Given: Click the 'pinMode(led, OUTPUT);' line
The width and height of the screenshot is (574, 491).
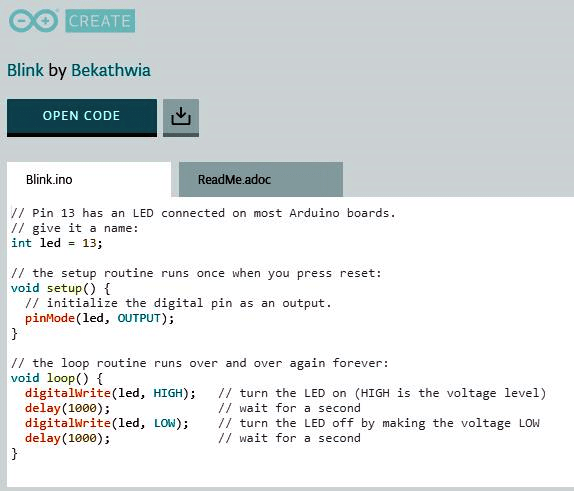Looking at the screenshot, I should 100,318.
